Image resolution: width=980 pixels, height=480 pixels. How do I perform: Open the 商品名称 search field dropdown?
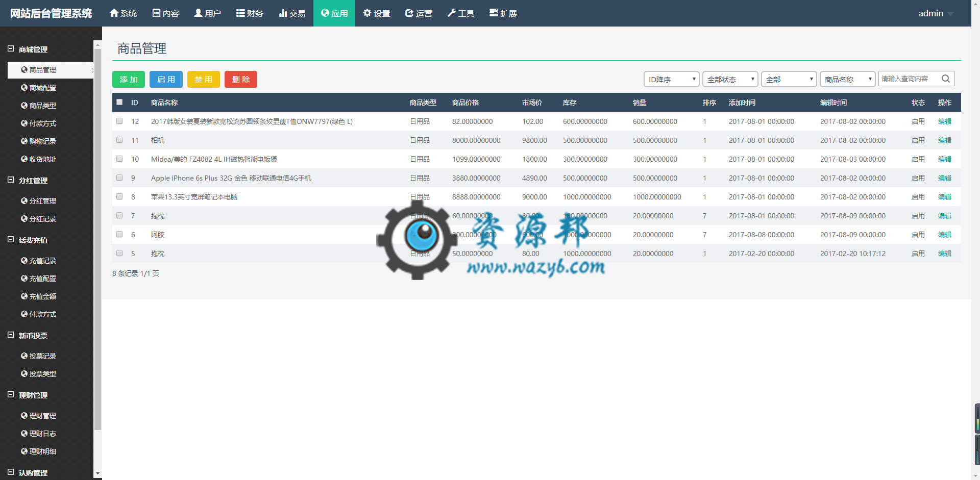(x=847, y=79)
